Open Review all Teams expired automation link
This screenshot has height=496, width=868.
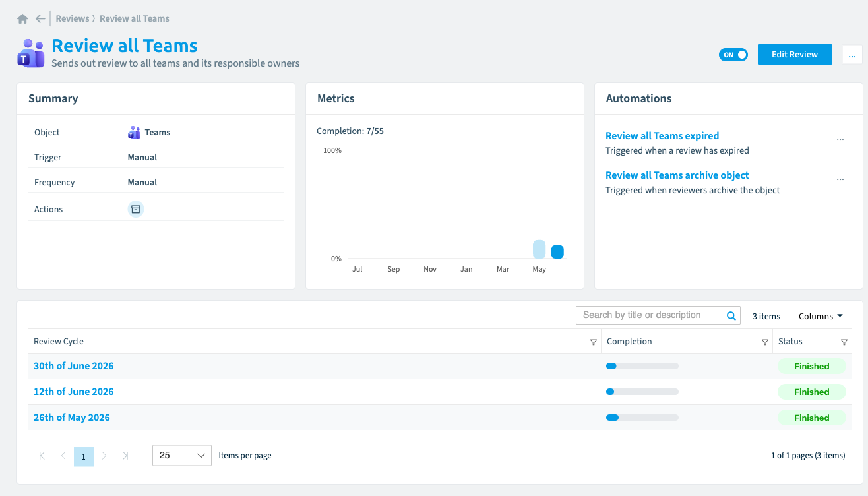(x=662, y=136)
